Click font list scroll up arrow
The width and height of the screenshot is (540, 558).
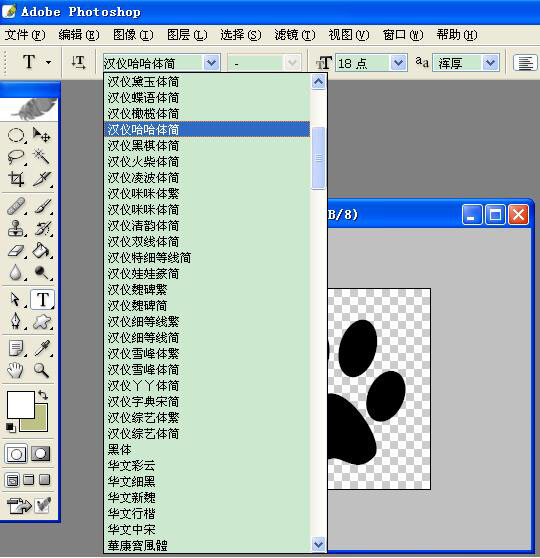[318, 82]
